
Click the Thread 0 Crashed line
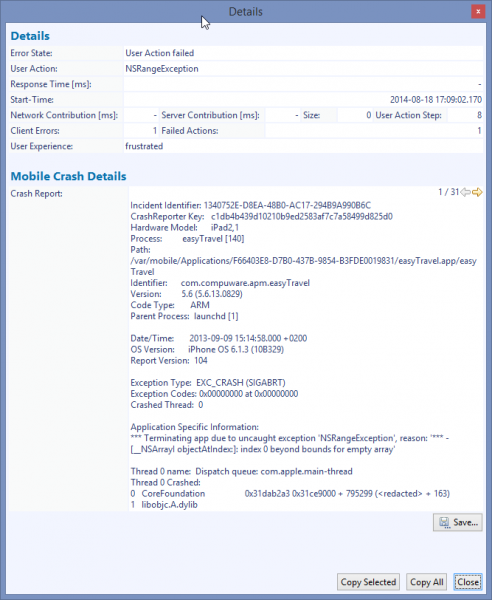(165, 483)
